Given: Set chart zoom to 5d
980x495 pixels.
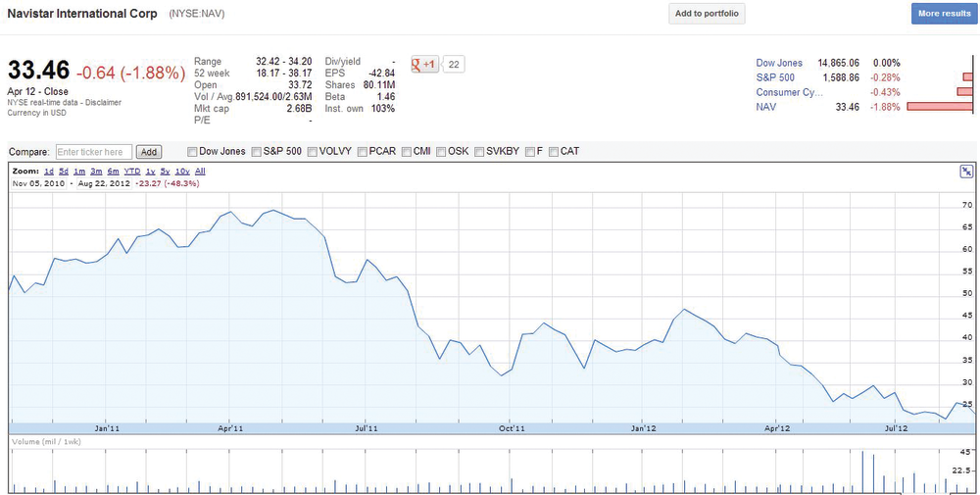Looking at the screenshot, I should pyautogui.click(x=64, y=172).
